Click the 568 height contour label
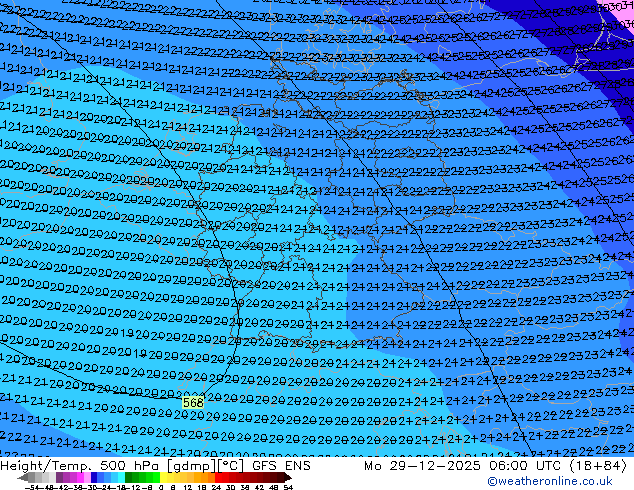 point(193,403)
